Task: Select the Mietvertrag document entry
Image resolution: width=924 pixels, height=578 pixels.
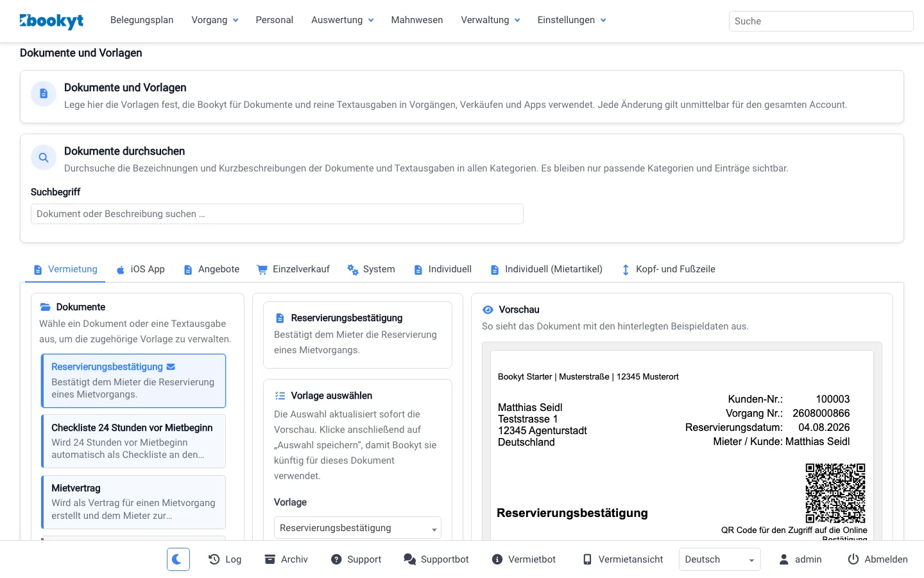Action: point(133,502)
